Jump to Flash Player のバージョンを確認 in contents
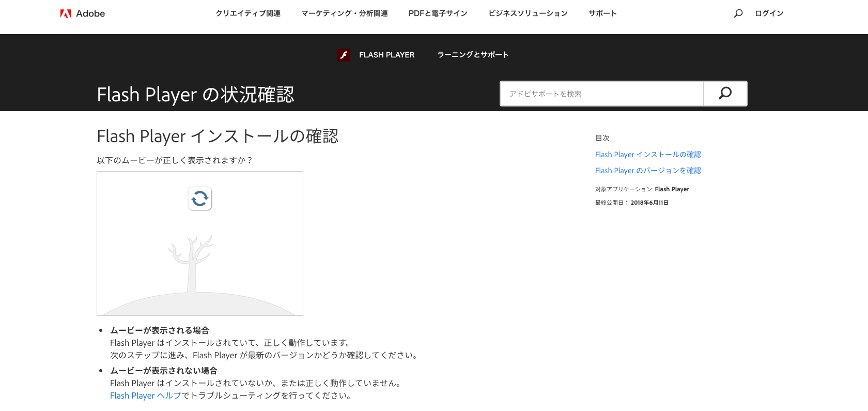Screen dimensions: 868x411 tap(648, 171)
